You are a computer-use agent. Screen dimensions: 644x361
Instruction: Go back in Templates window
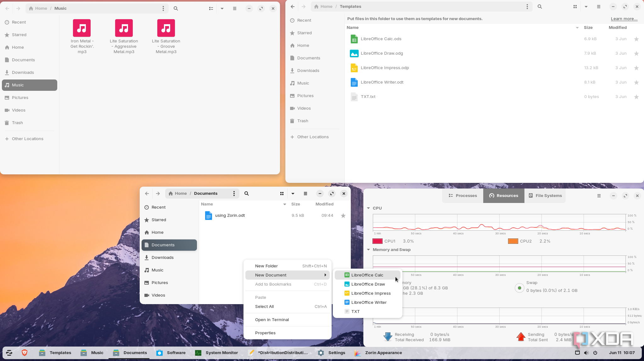point(293,7)
